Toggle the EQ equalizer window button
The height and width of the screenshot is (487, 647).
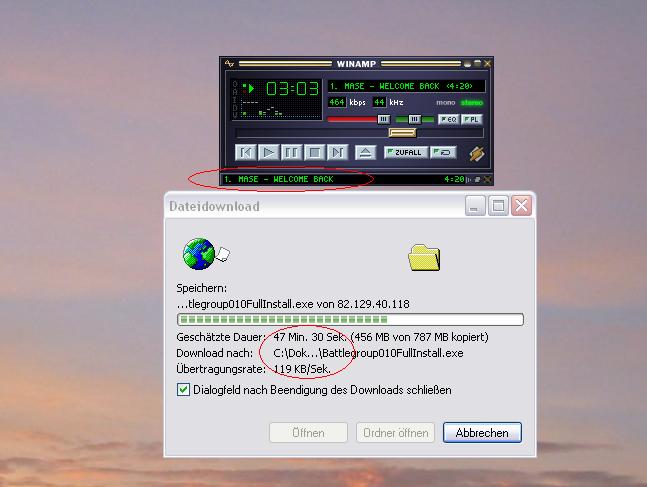(449, 119)
